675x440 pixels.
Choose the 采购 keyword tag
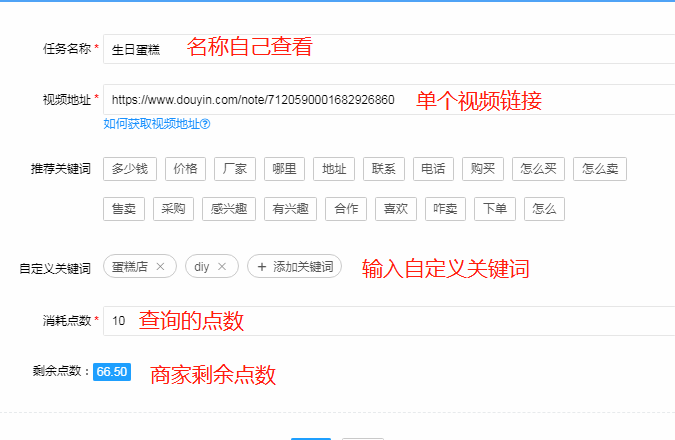click(x=173, y=209)
